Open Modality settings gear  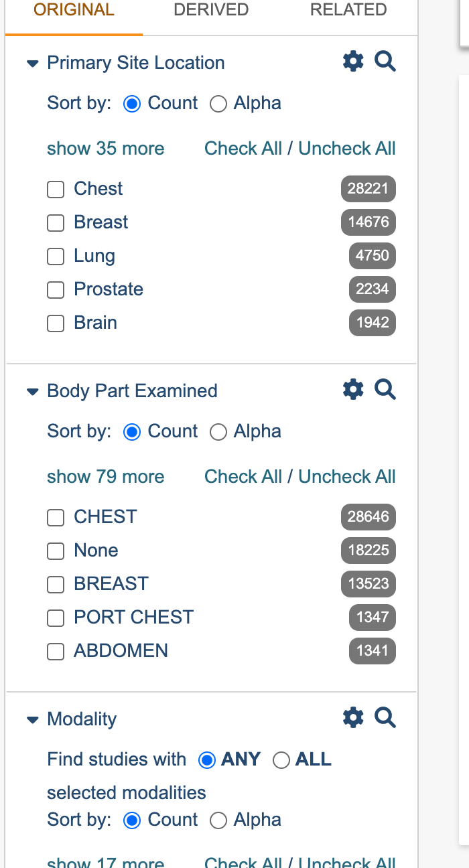tap(353, 717)
